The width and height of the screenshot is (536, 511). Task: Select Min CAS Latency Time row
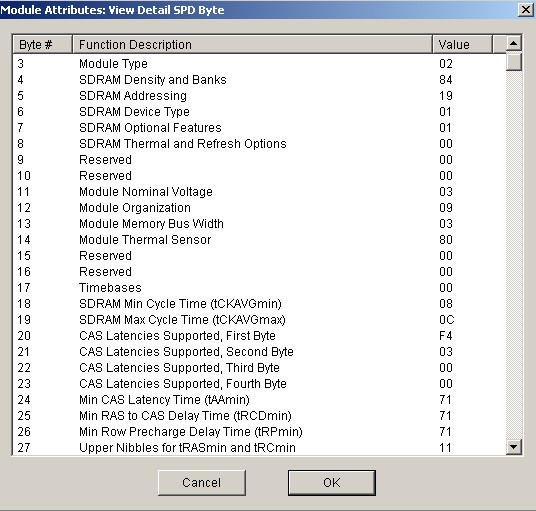coord(259,400)
